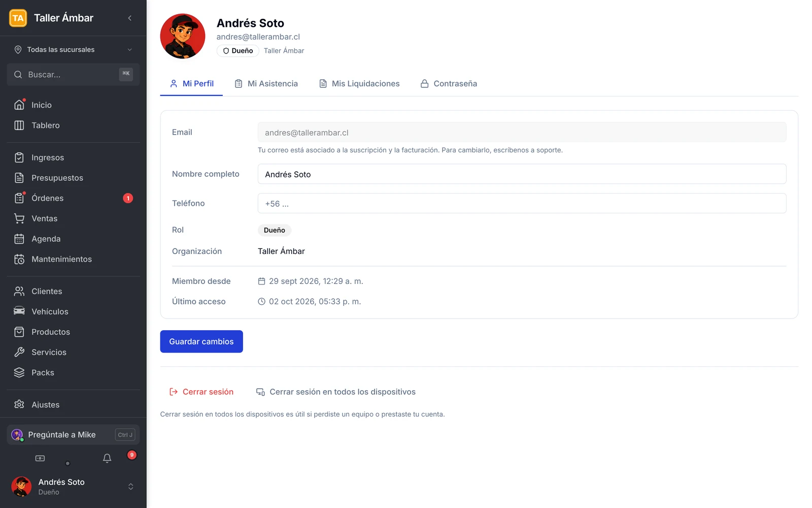Viewport: 812px width, 508px height.
Task: Collapse the sidebar with the chevron arrow
Action: click(x=130, y=18)
